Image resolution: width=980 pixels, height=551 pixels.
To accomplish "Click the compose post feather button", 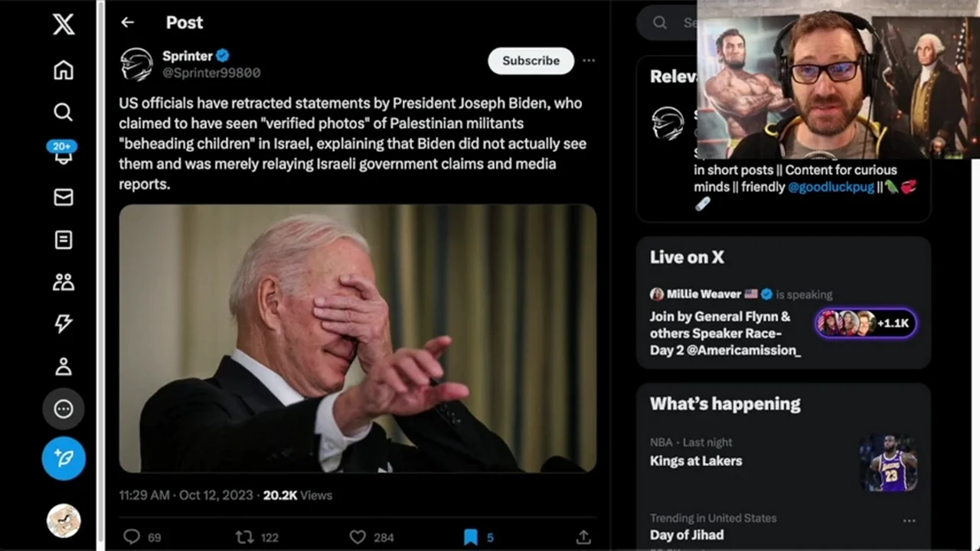I will (x=64, y=458).
